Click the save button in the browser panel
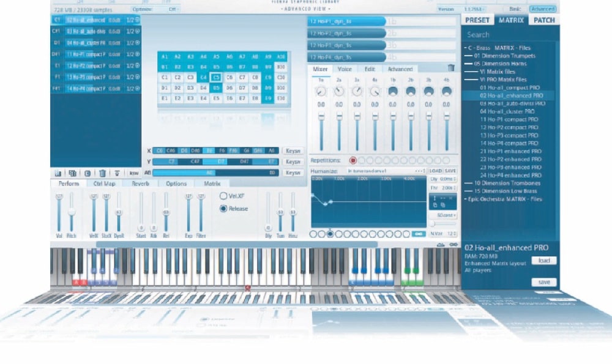Image resolution: width=612 pixels, height=364 pixels. pyautogui.click(x=544, y=282)
